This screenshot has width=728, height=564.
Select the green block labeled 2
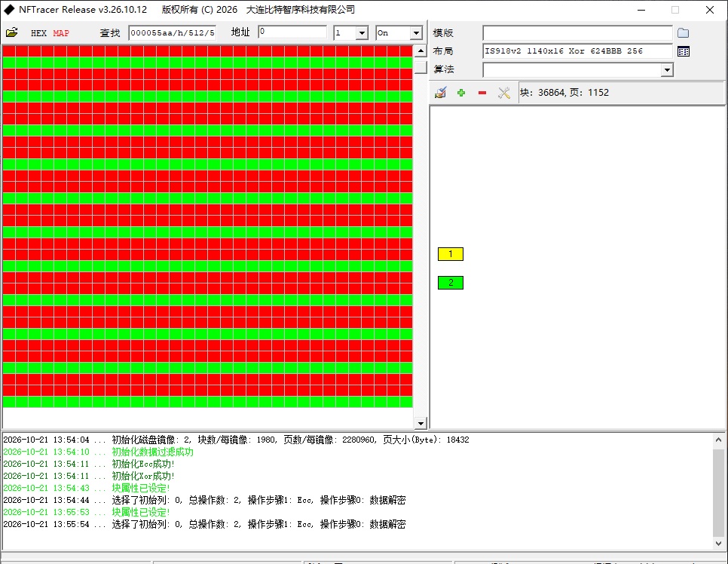pos(451,283)
